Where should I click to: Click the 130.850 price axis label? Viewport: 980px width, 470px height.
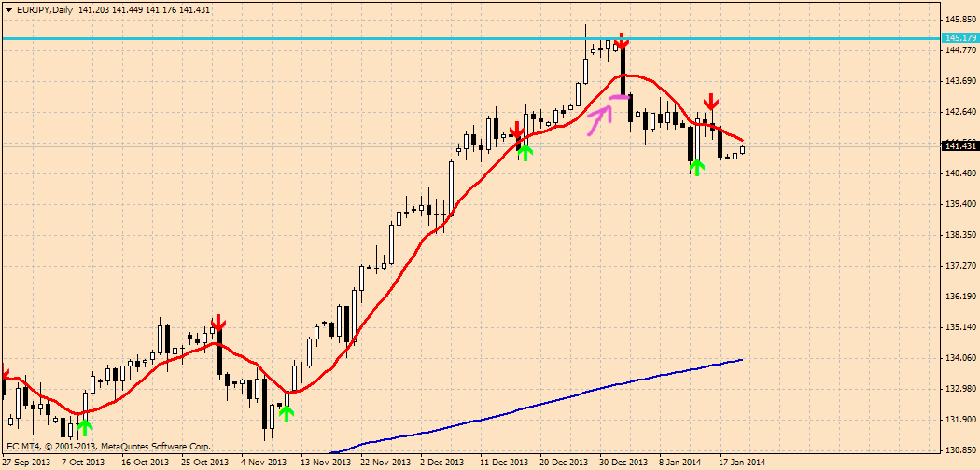point(960,450)
